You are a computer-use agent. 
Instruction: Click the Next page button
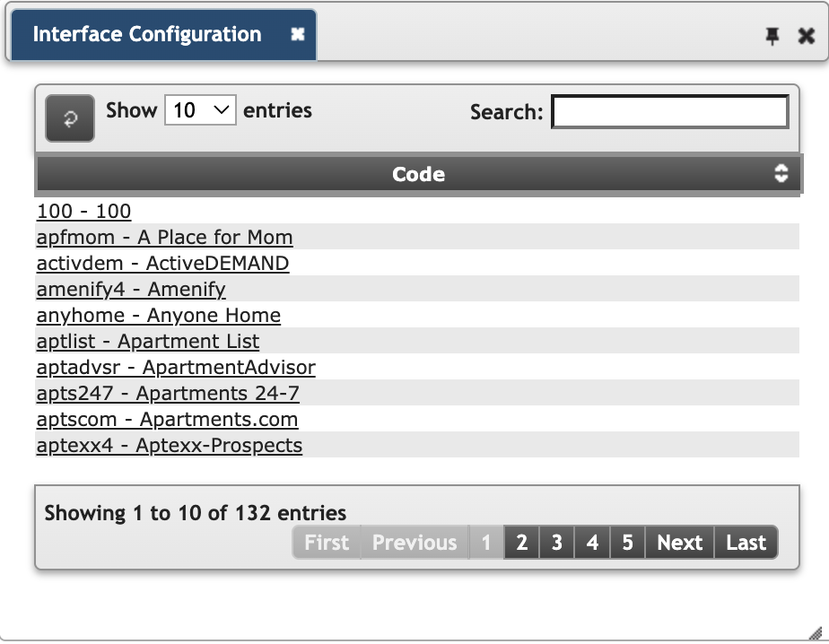coord(679,543)
